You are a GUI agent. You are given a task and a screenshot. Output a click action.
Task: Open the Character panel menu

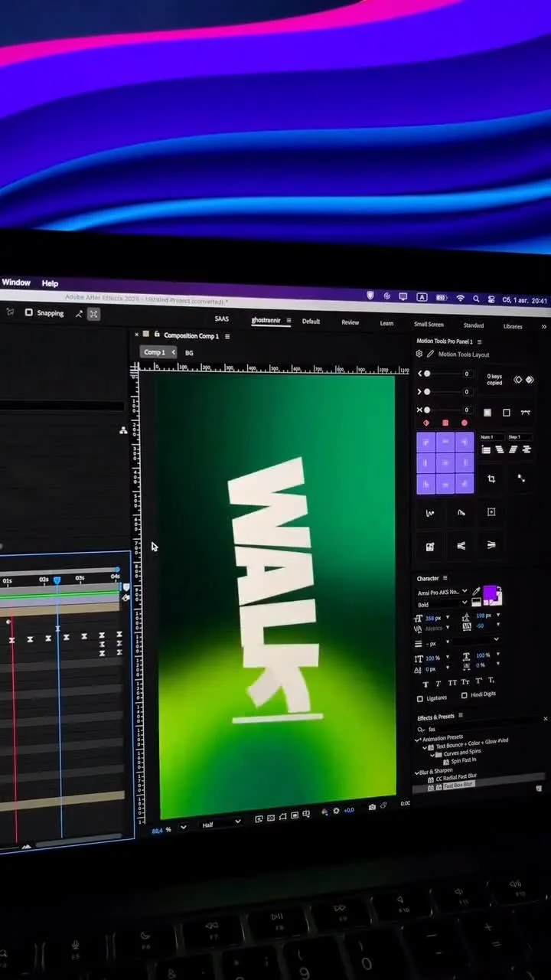[445, 578]
